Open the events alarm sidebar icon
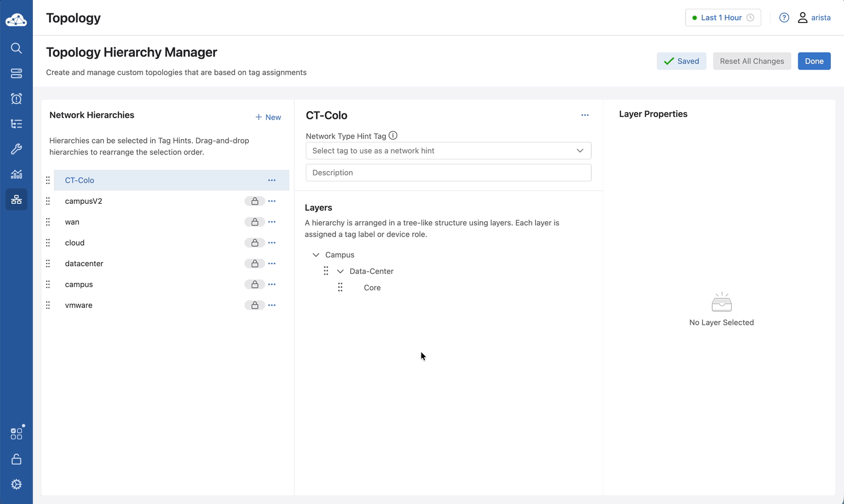 click(16, 99)
